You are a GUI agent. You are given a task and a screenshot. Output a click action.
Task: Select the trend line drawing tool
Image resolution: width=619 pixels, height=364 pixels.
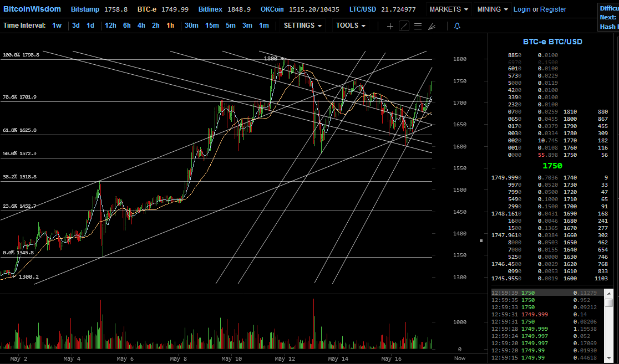coord(404,26)
